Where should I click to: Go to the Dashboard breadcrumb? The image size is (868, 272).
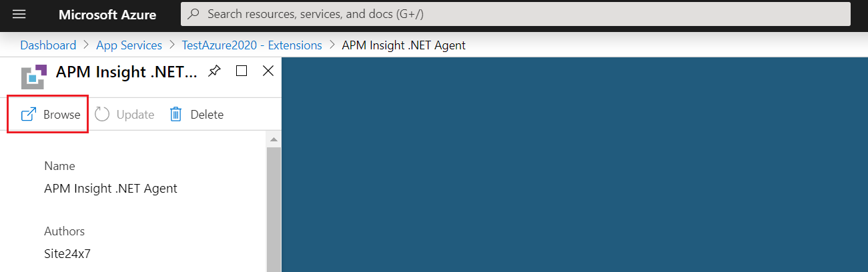click(x=48, y=45)
